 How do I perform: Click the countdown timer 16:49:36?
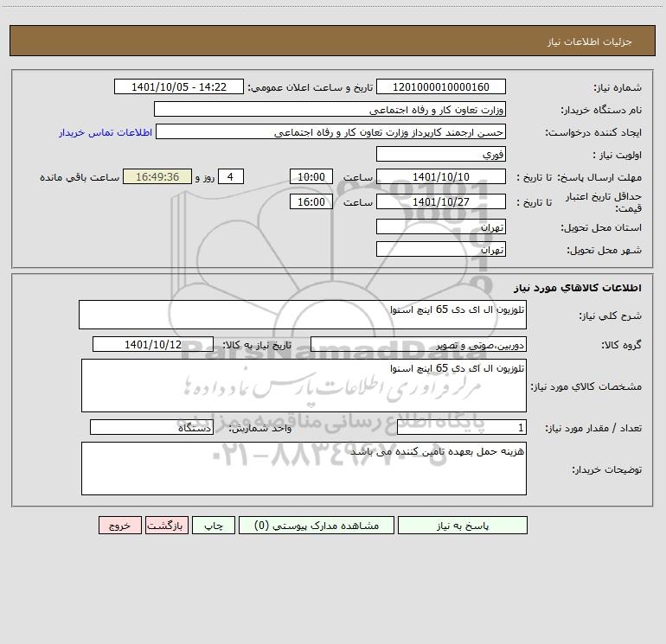click(x=157, y=176)
